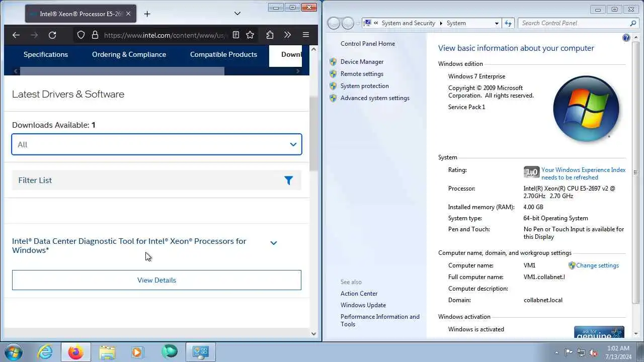Click the Filter List funnel icon
Screen dimensions: 644x362
(x=288, y=180)
